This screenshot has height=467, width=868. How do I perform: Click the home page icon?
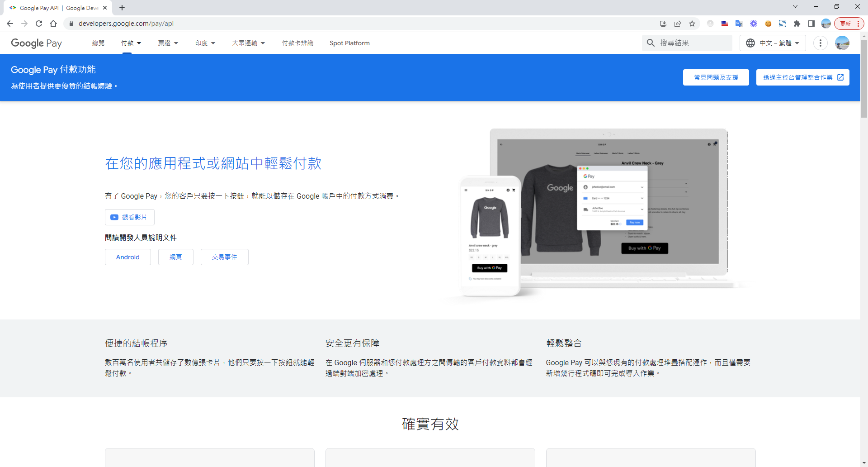coord(53,24)
